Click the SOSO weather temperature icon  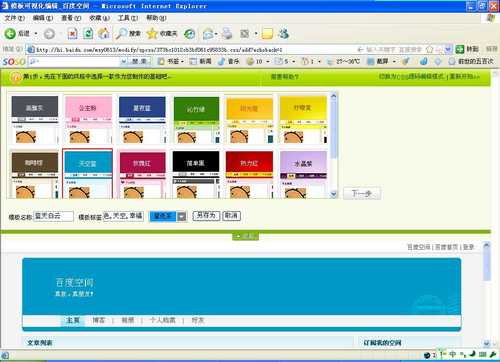(331, 62)
